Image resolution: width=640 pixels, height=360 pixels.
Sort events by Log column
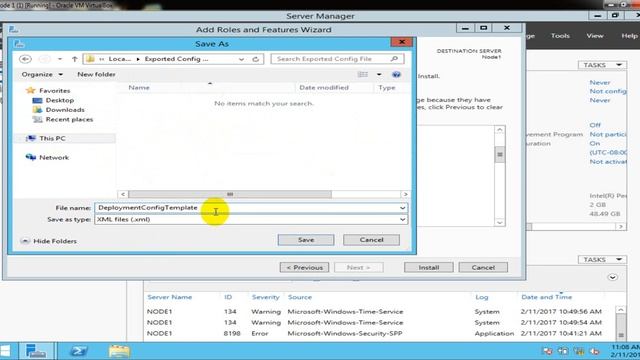point(482,297)
